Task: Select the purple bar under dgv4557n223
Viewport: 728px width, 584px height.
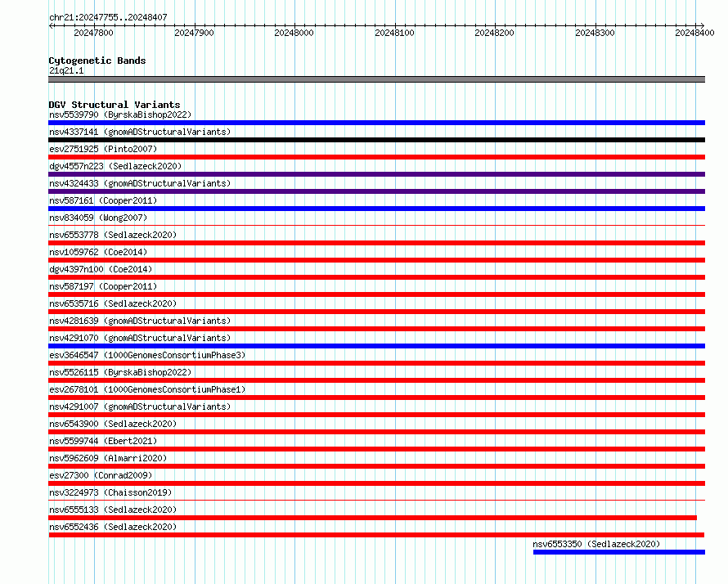Action: point(376,174)
